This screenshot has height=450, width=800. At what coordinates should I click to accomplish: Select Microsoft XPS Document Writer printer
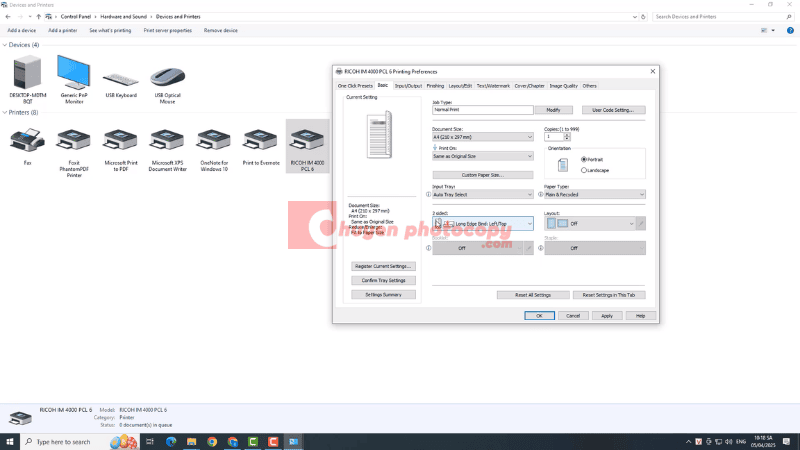167,140
